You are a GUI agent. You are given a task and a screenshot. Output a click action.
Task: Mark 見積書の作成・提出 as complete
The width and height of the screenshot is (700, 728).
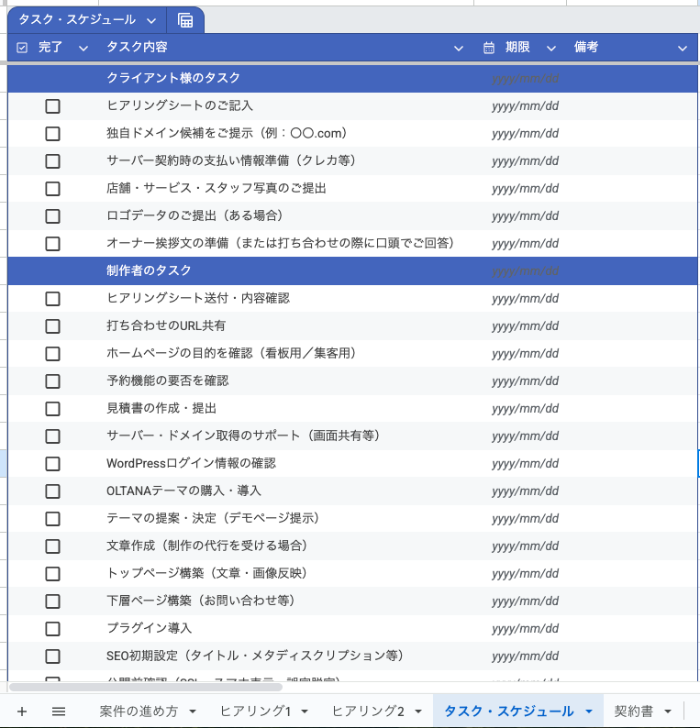pyautogui.click(x=52, y=409)
